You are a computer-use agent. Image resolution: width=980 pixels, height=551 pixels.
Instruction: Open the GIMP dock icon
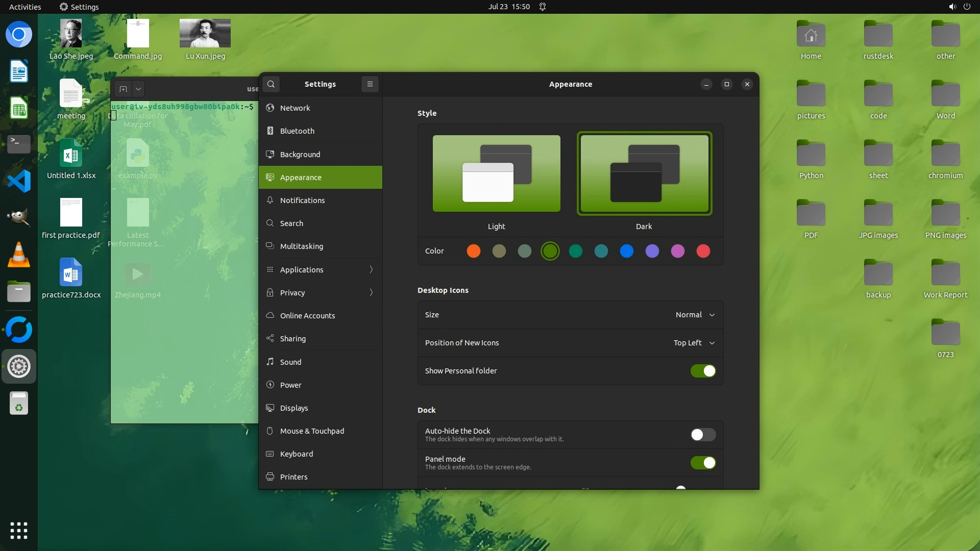pyautogui.click(x=19, y=218)
